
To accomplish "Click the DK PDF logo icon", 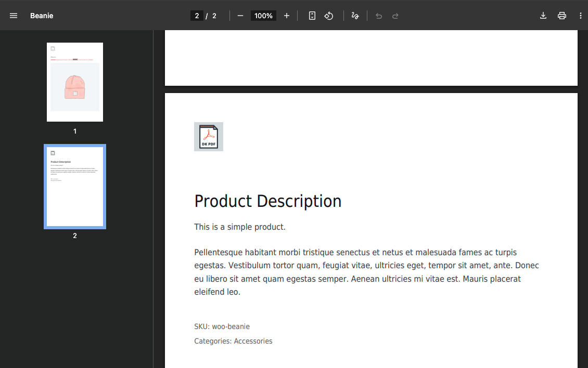I will [209, 137].
